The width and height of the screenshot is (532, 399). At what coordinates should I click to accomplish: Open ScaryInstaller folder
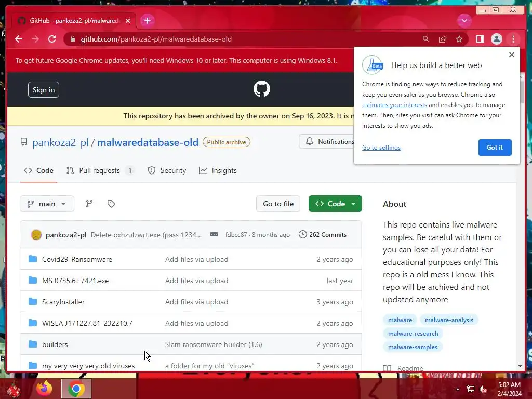click(63, 302)
